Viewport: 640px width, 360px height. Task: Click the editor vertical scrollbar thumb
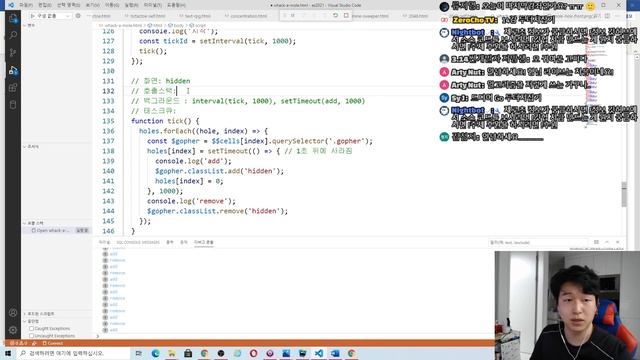coord(624,194)
